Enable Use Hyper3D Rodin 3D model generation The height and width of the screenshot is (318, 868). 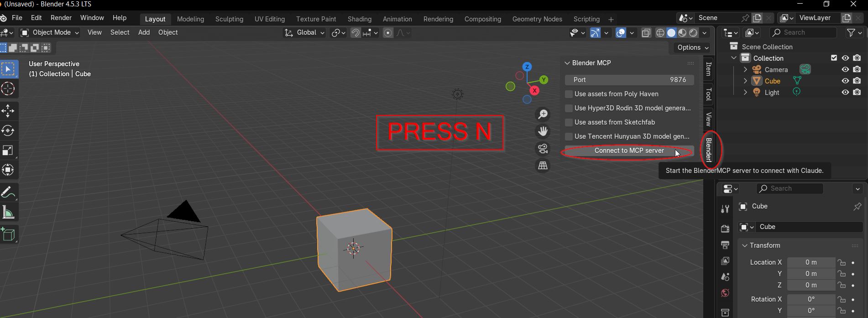(569, 108)
